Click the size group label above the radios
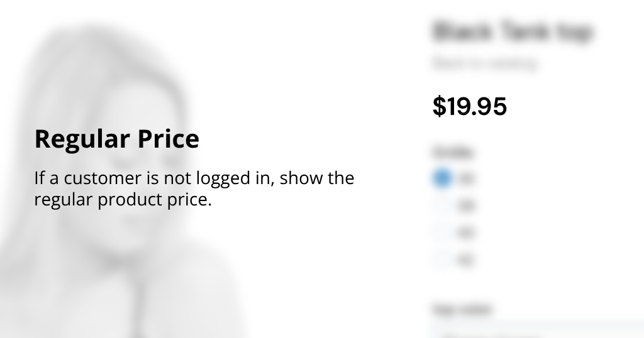The height and width of the screenshot is (338, 644). click(x=452, y=152)
